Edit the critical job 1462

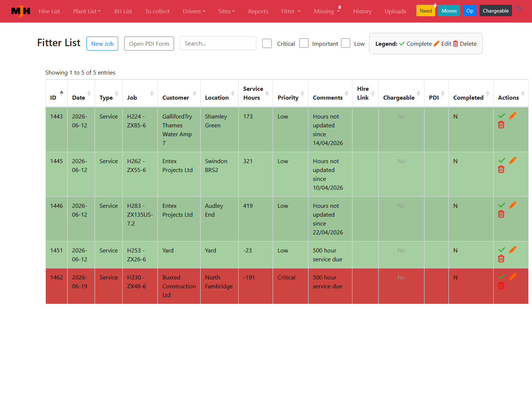513,277
